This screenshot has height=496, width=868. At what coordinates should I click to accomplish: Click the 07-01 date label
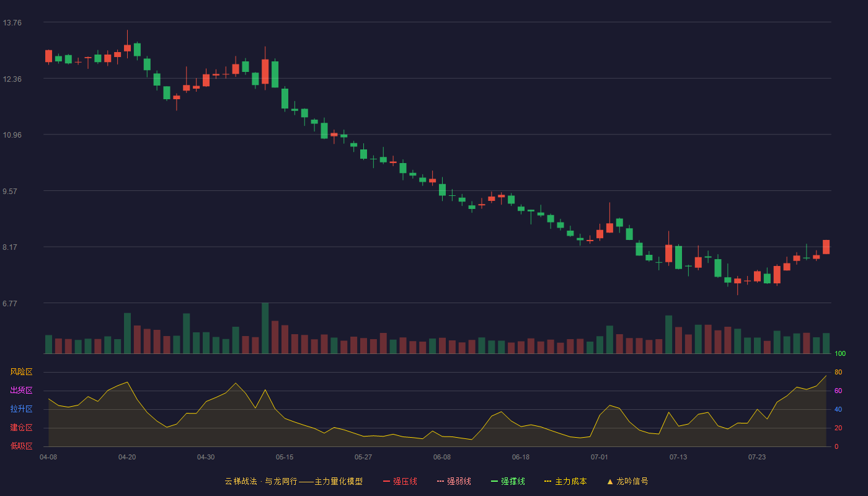(x=600, y=457)
